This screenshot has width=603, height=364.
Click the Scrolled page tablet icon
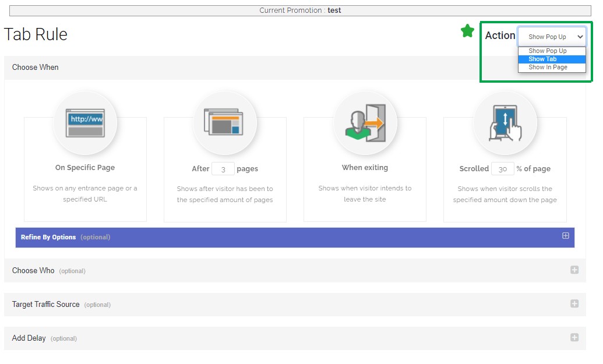(505, 123)
